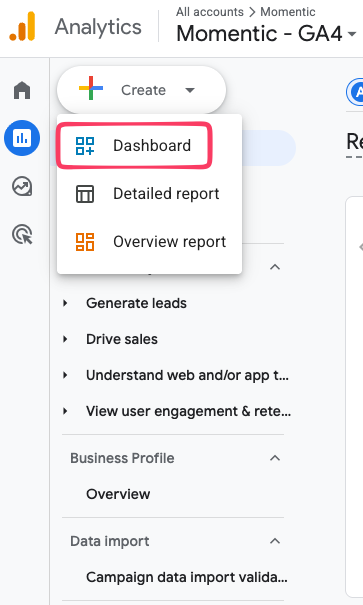
Task: Expand View user engagement & retention
Action: coord(65,411)
